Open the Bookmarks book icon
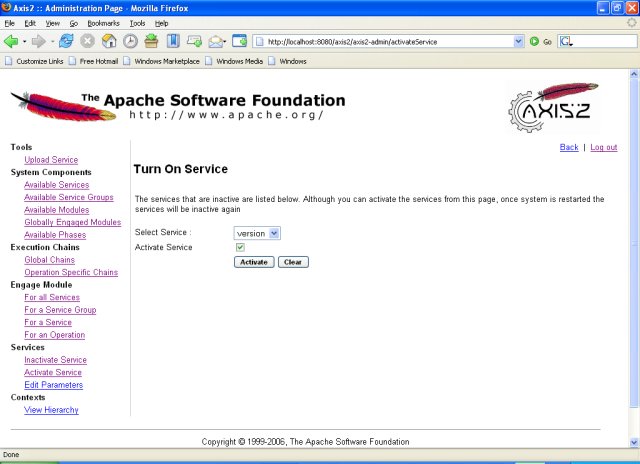The height and width of the screenshot is (464, 640). [x=173, y=41]
